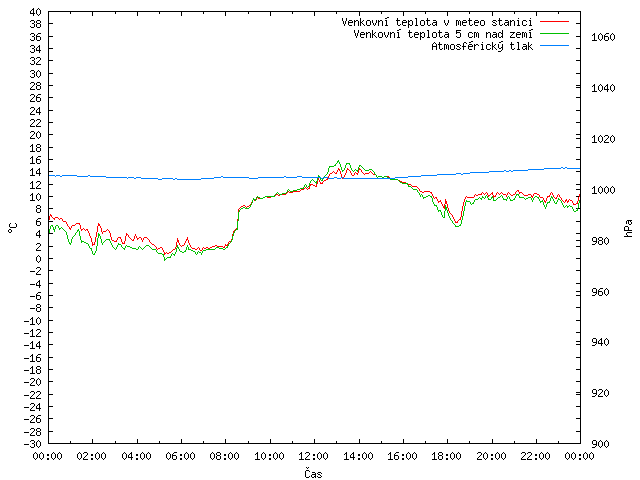Click the 30 °C axis value
The height and width of the screenshot is (480, 640).
(x=36, y=74)
